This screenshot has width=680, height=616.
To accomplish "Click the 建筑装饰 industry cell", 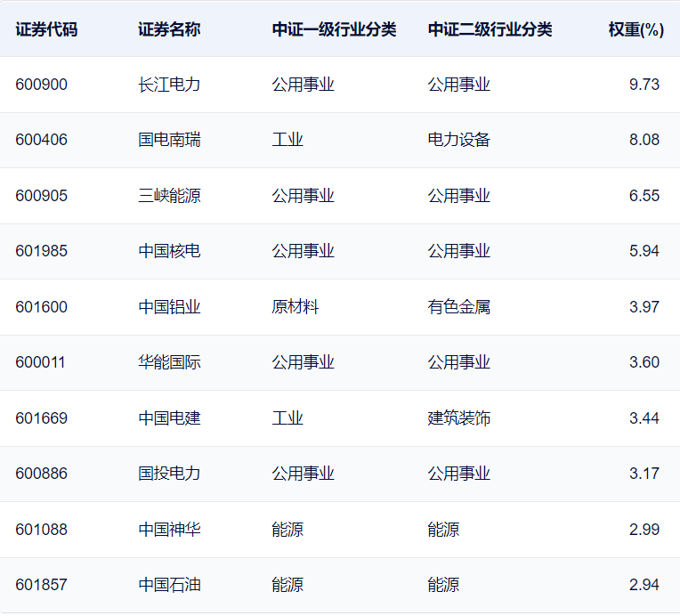I will point(459,418).
